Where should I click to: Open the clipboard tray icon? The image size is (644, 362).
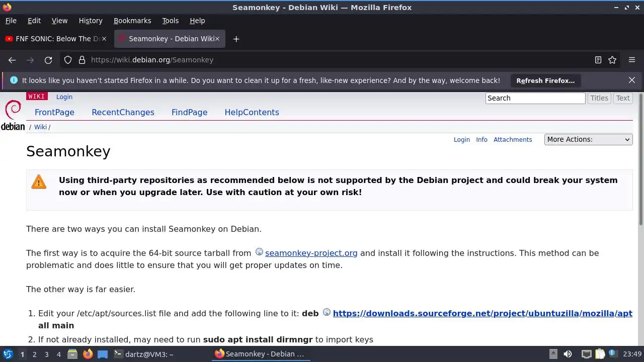point(600,354)
